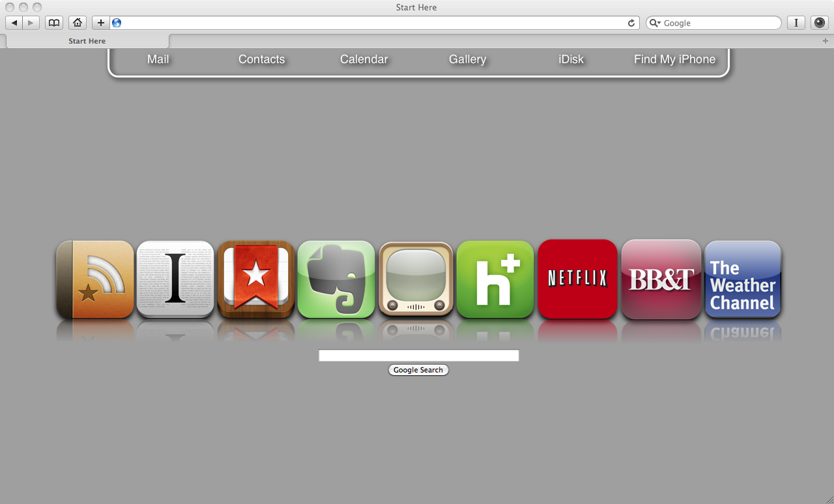The image size is (834, 504).
Task: Minimize the Safari window
Action: [23, 7]
